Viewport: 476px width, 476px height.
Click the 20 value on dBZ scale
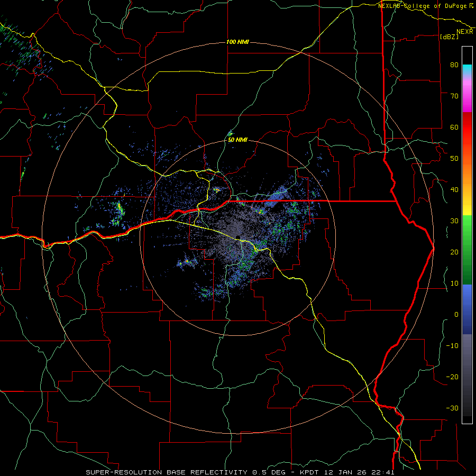click(454, 252)
